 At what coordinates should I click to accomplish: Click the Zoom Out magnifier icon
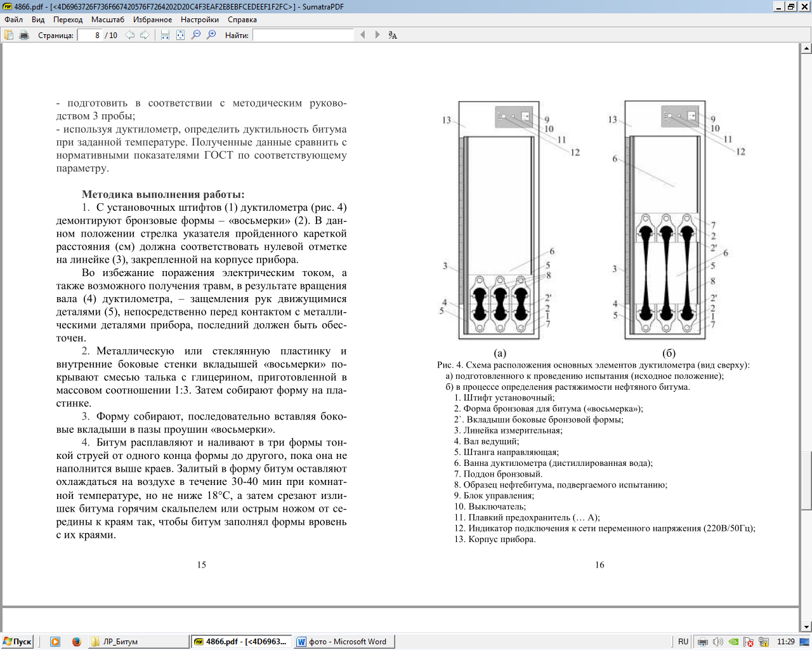196,35
